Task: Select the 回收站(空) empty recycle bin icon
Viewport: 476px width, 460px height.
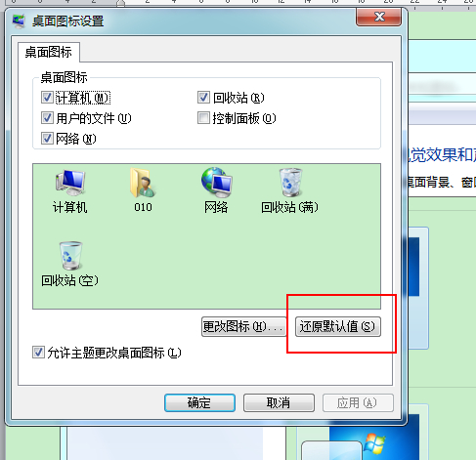Action: [70, 256]
